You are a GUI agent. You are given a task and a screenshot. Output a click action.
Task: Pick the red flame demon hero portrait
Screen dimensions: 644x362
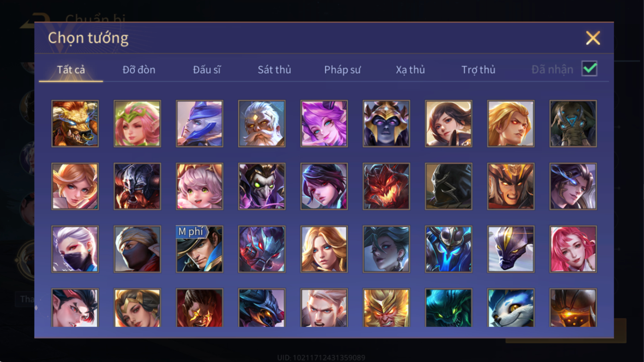pos(386,186)
